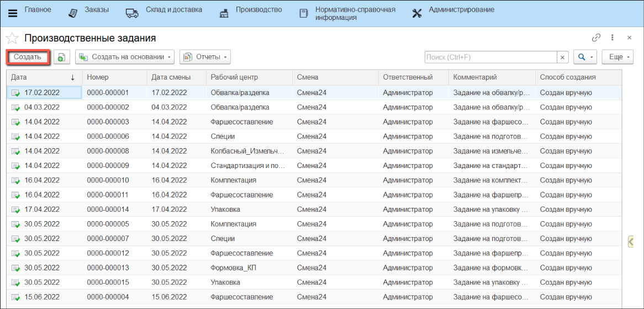Click inside the Поиск search field
Viewport: 644px width, 309px height.
(x=490, y=57)
